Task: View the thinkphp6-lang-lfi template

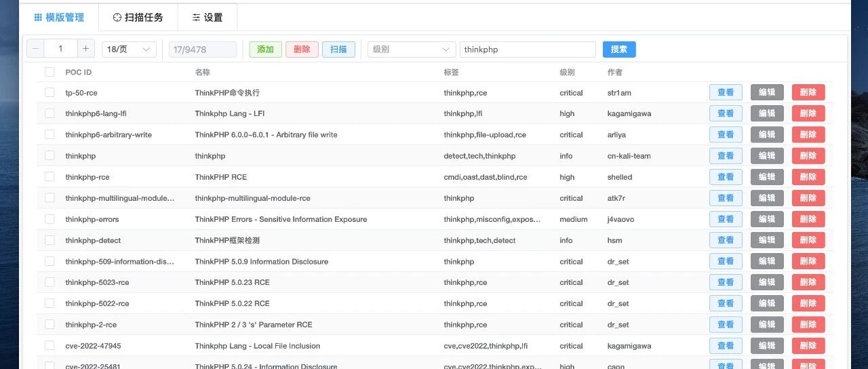Action: (726, 113)
